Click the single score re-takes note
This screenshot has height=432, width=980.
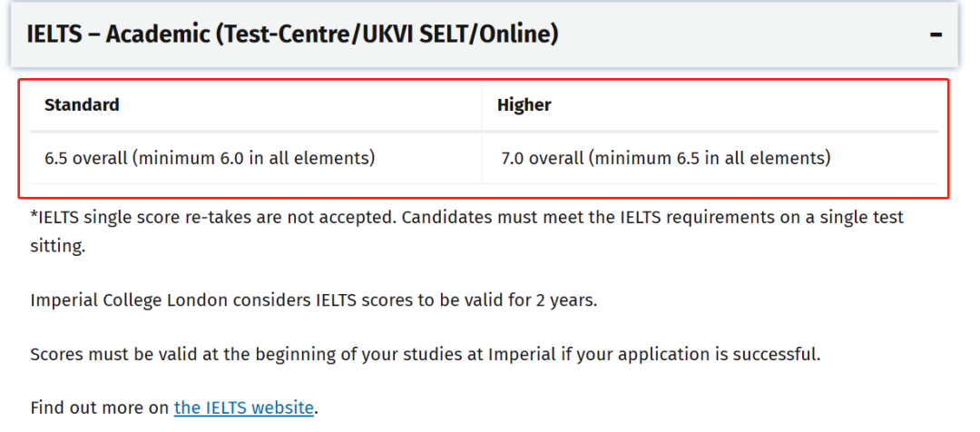click(x=467, y=231)
